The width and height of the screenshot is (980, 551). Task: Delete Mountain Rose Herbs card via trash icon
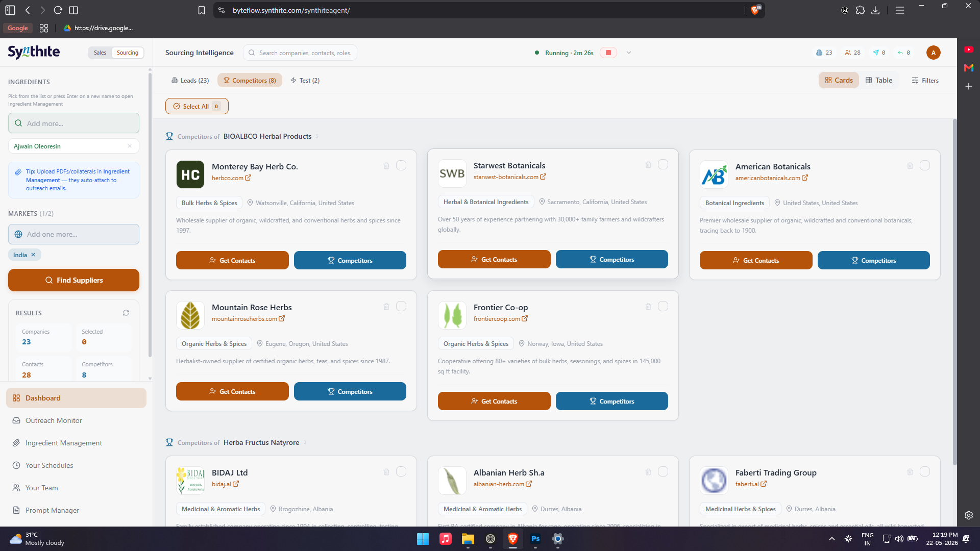[x=386, y=307]
